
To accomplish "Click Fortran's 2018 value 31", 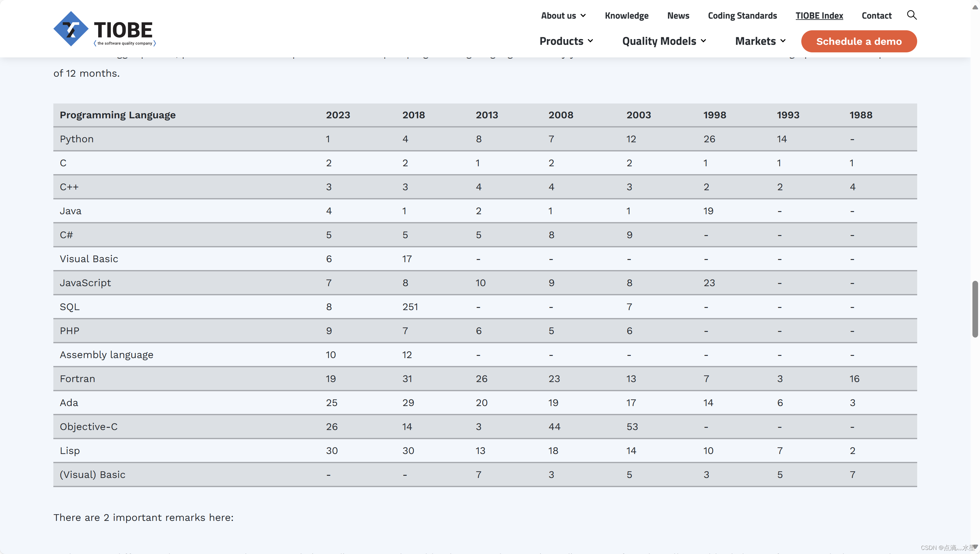I will point(407,379).
